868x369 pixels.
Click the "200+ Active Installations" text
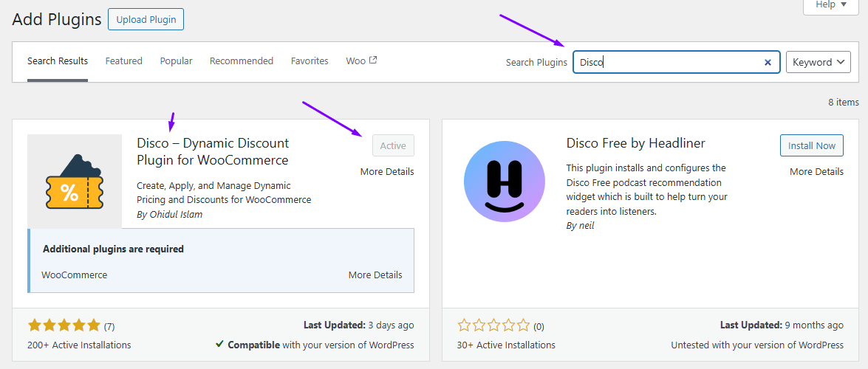79,345
